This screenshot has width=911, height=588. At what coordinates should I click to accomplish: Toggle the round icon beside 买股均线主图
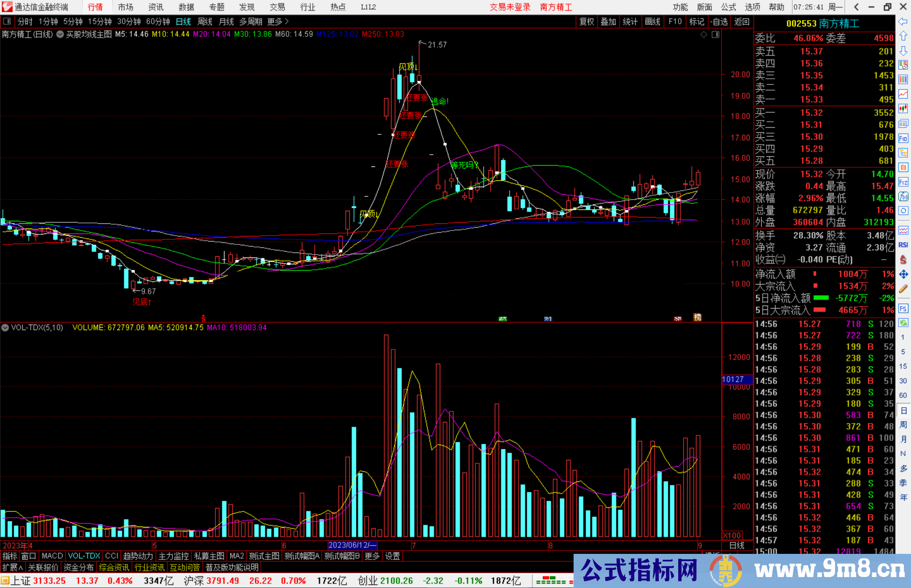[x=60, y=35]
